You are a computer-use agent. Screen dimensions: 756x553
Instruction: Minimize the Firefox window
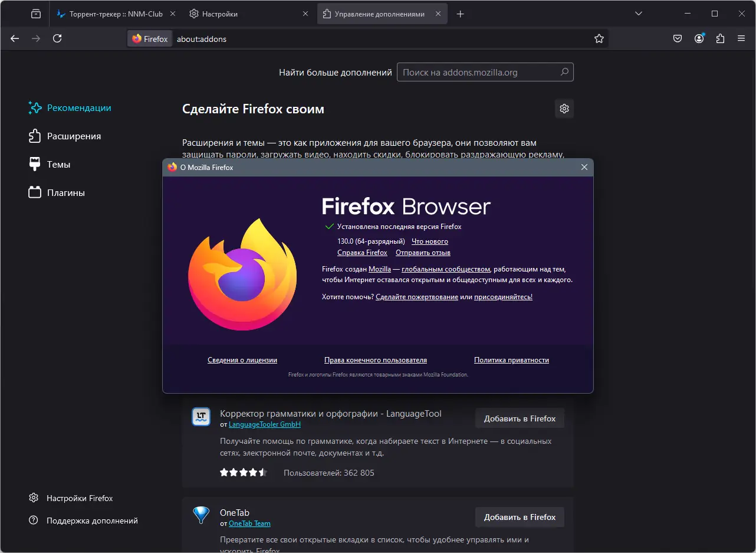point(687,14)
